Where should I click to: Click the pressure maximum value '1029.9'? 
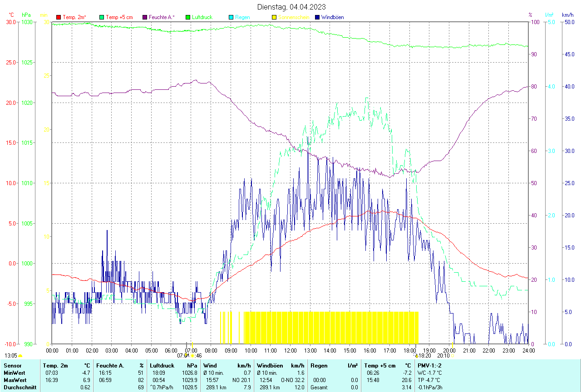click(190, 380)
